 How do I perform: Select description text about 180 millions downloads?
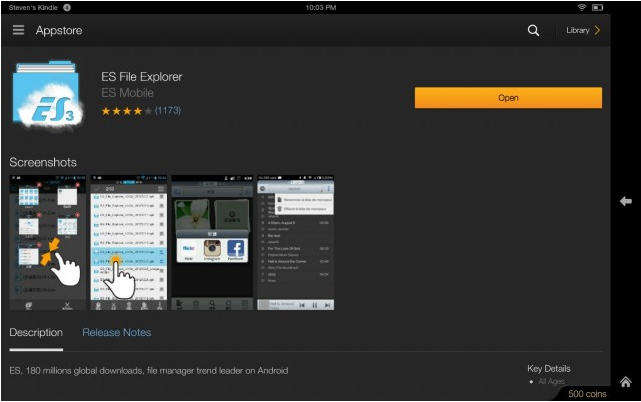point(149,371)
